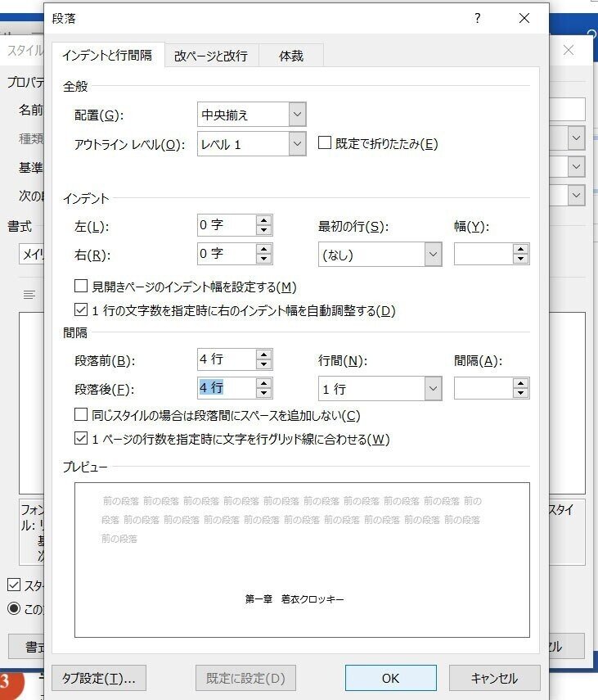Click the 幅 width input field
This screenshot has height=700, width=598.
[483, 254]
